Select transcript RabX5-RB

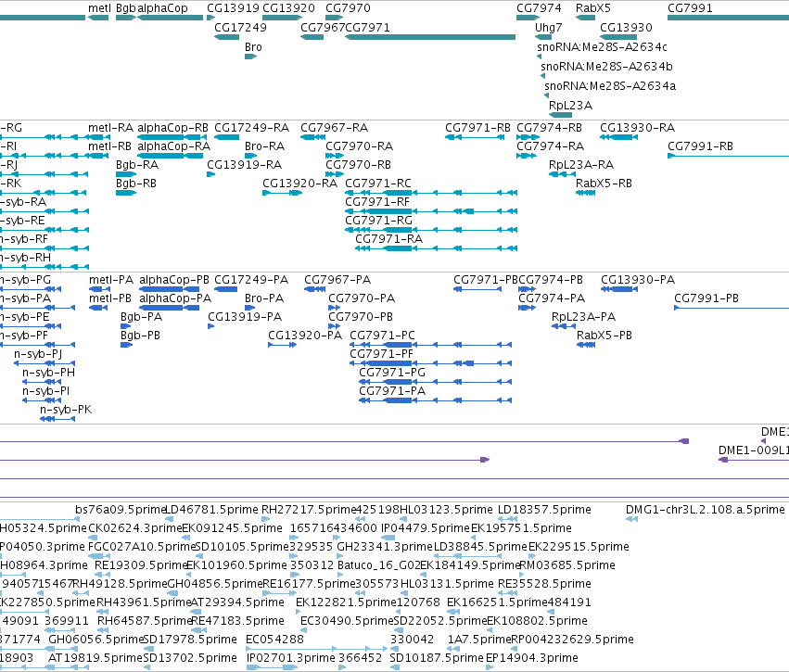[x=585, y=193]
